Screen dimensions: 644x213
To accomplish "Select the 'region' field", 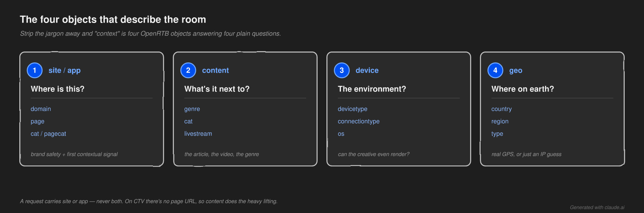I will tap(500, 122).
